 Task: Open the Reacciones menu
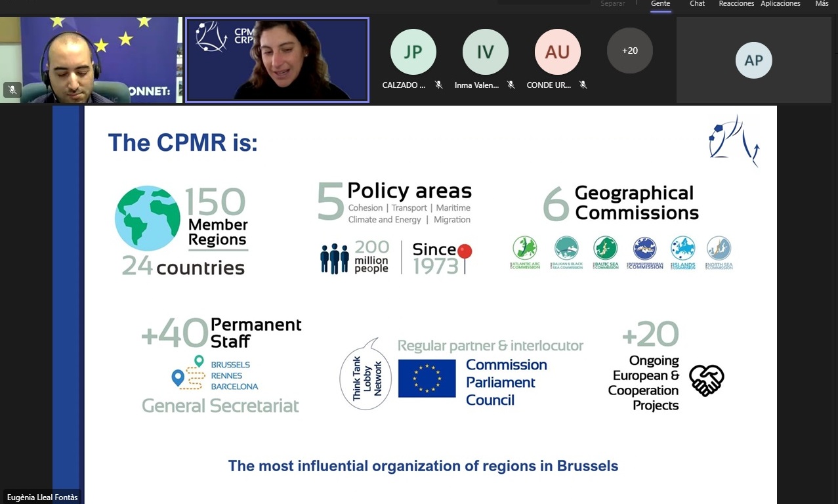736,4
